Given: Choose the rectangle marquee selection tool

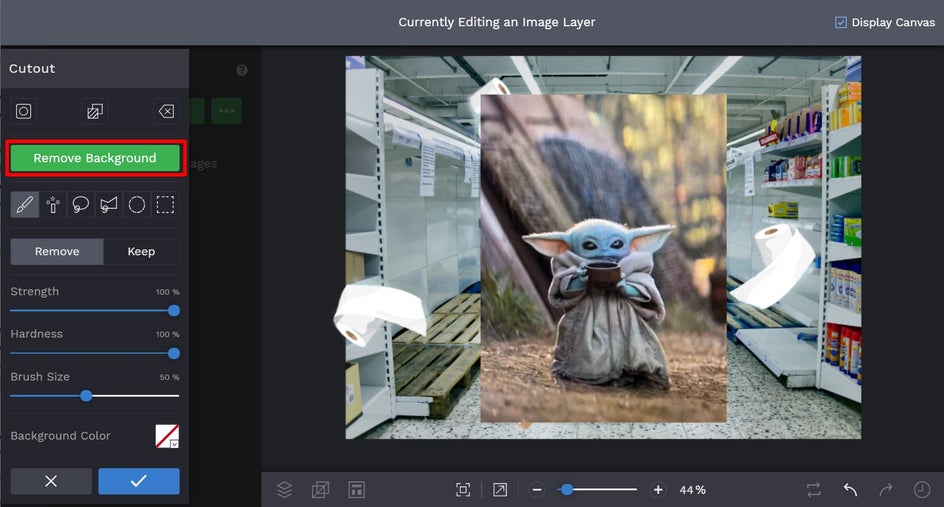Looking at the screenshot, I should click(165, 205).
